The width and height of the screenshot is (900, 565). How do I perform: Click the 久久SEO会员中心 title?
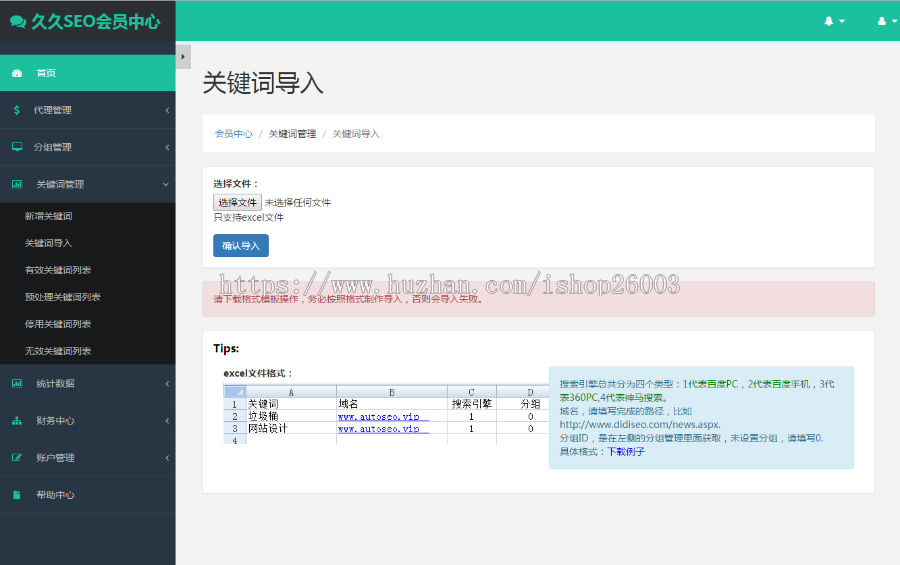click(95, 22)
